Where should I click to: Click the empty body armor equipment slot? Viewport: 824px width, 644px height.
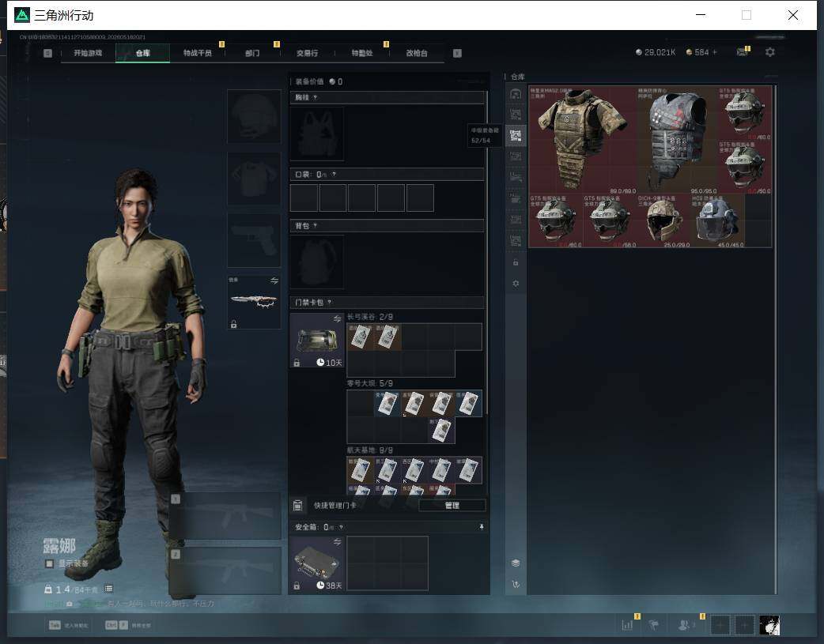pyautogui.click(x=254, y=179)
